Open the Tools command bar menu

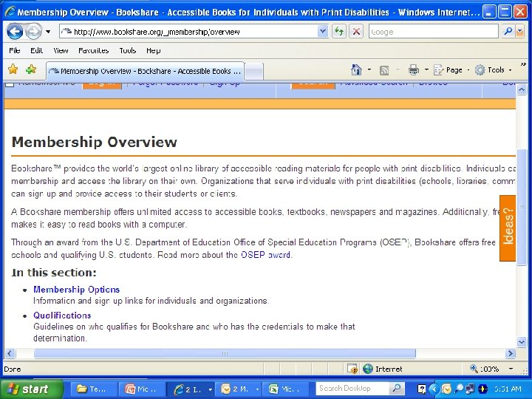click(x=493, y=70)
